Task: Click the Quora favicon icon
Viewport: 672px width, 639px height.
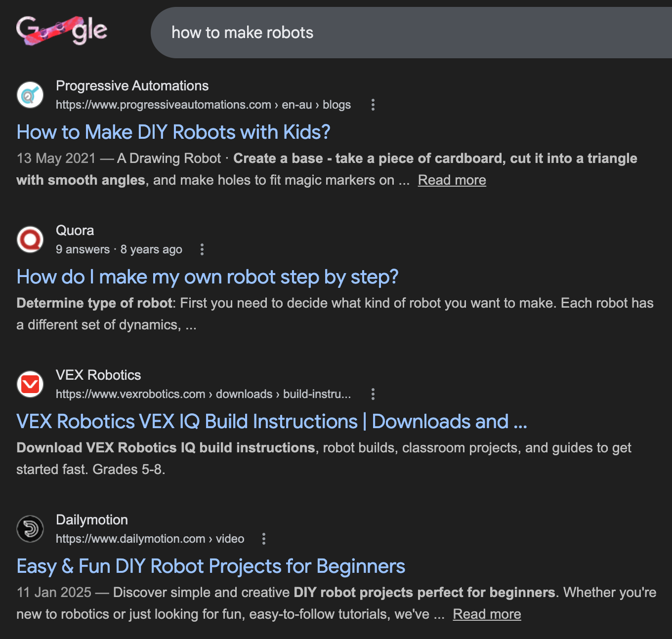Action: point(30,240)
